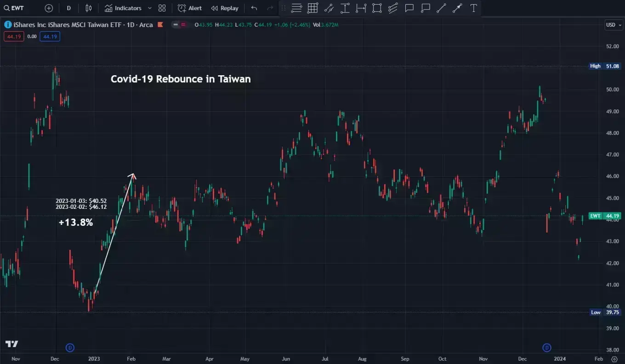
Task: Select the parallel channel lines tool
Action: click(x=393, y=8)
